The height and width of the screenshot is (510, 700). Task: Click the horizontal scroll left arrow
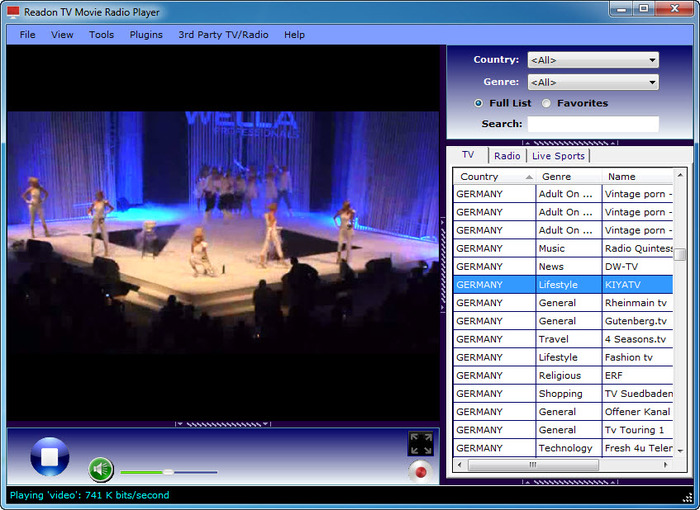click(459, 465)
